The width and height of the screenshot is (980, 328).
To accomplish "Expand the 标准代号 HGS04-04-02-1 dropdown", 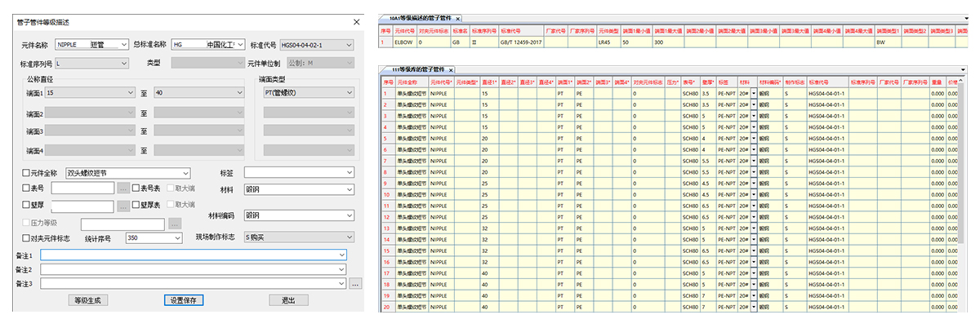I will point(316,45).
